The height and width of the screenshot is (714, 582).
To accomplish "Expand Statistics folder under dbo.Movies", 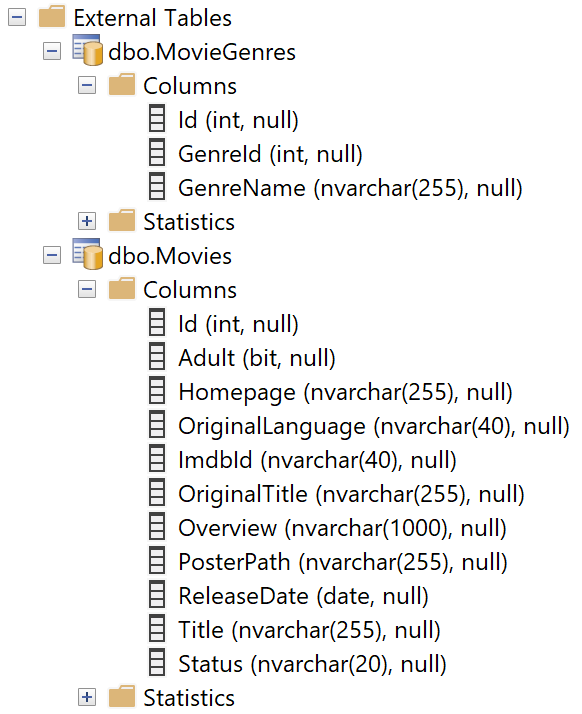I will [x=87, y=697].
